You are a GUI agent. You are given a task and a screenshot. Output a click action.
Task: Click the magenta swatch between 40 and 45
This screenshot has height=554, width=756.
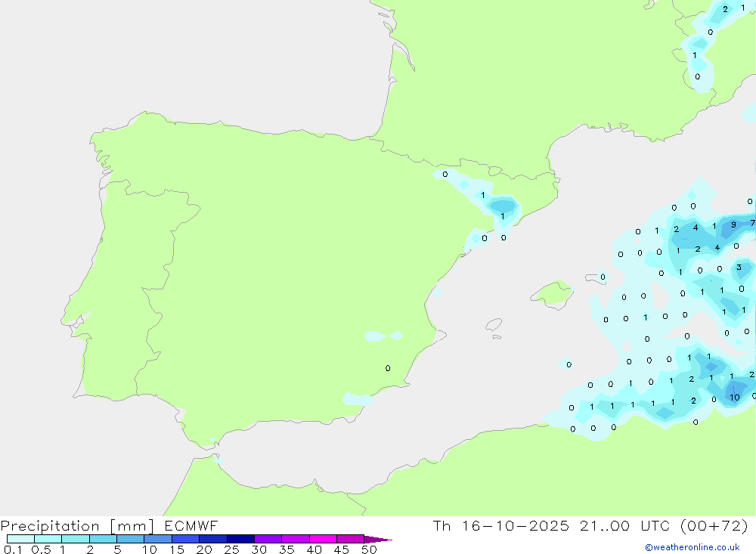[323, 539]
